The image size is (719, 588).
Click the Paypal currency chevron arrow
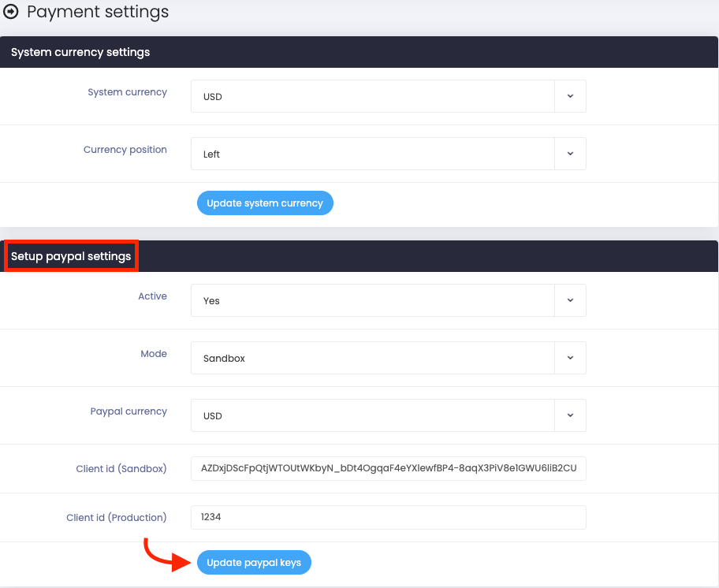(x=571, y=415)
